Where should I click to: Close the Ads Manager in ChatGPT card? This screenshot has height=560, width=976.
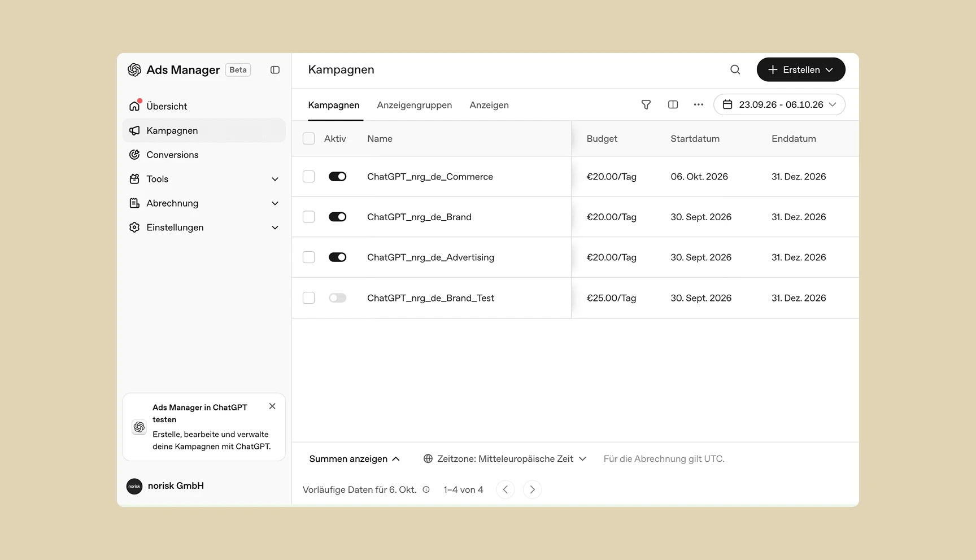click(272, 406)
